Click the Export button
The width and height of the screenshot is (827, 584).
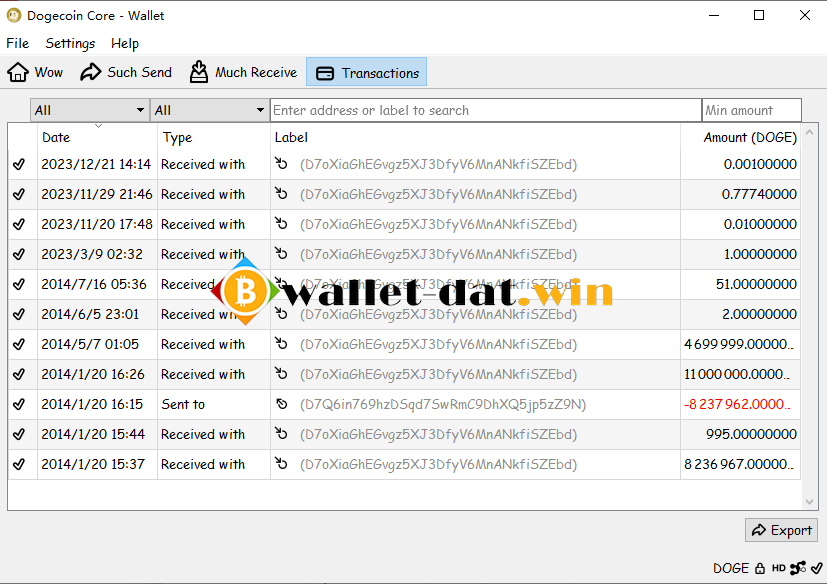[781, 530]
